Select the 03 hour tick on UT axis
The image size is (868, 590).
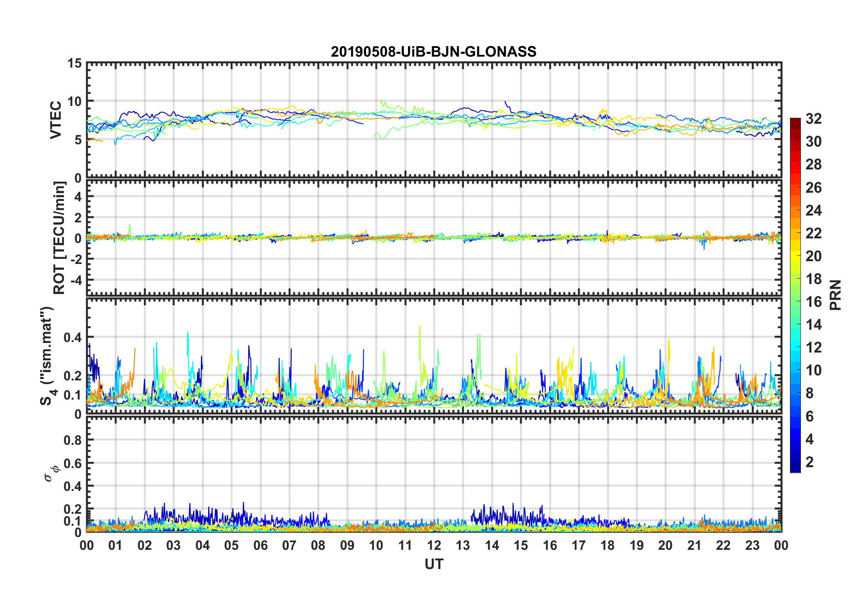click(173, 545)
